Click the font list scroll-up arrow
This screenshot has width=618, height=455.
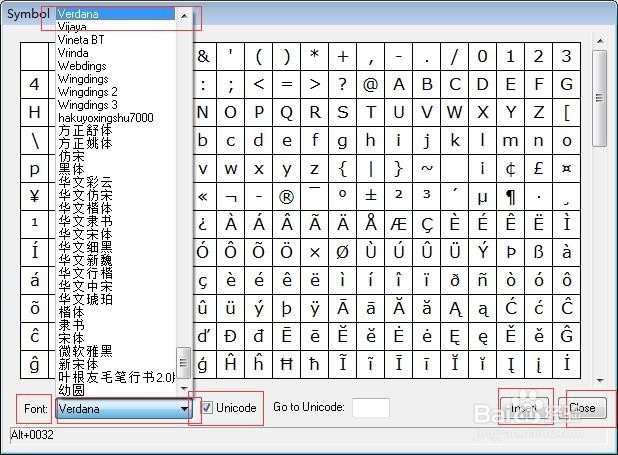click(184, 16)
